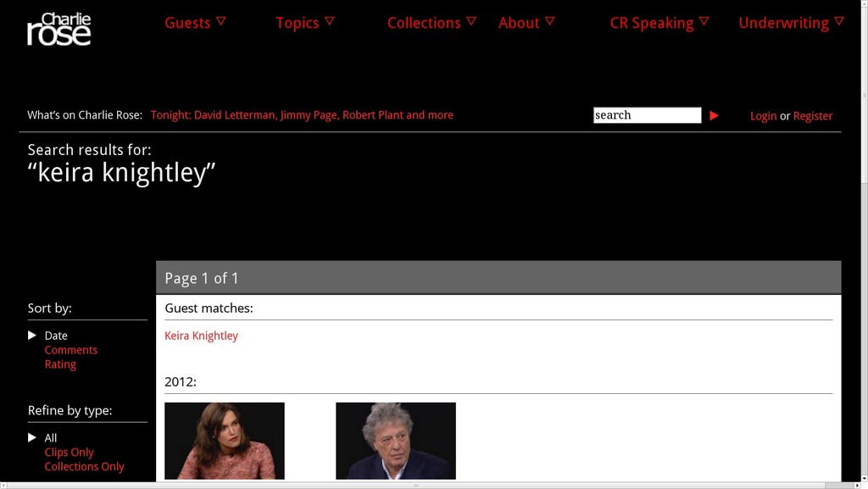Sort results by Date
The width and height of the screenshot is (868, 489).
(x=56, y=336)
